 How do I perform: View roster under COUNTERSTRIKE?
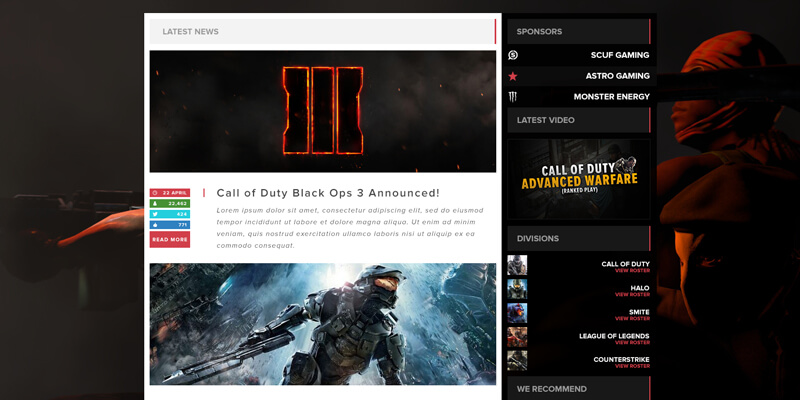coord(632,366)
